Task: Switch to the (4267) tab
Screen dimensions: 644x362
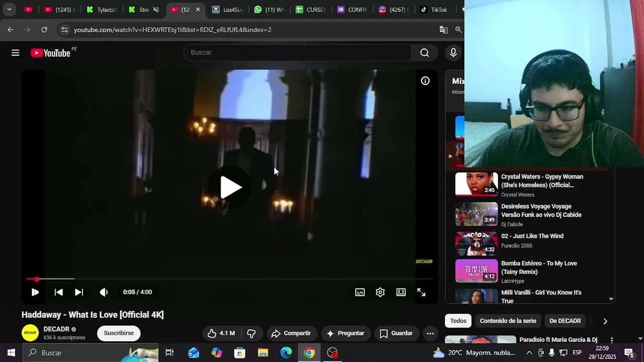Action: point(394,10)
